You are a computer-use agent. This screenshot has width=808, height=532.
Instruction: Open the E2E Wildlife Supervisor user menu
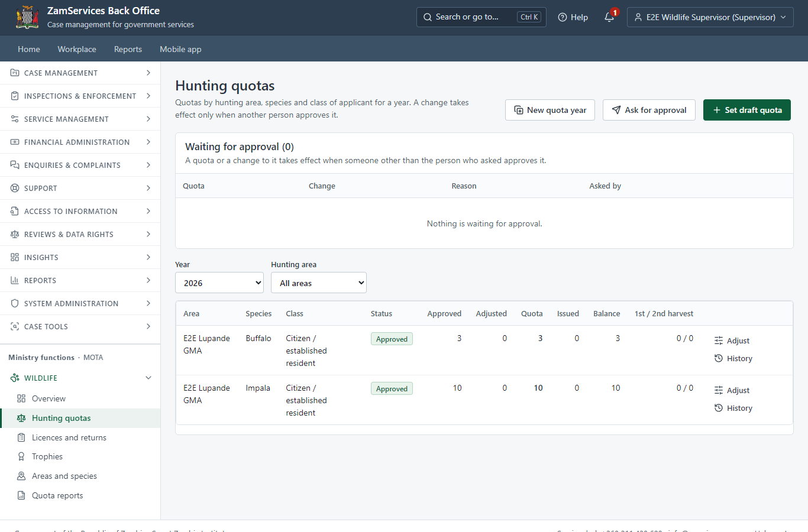pyautogui.click(x=710, y=17)
